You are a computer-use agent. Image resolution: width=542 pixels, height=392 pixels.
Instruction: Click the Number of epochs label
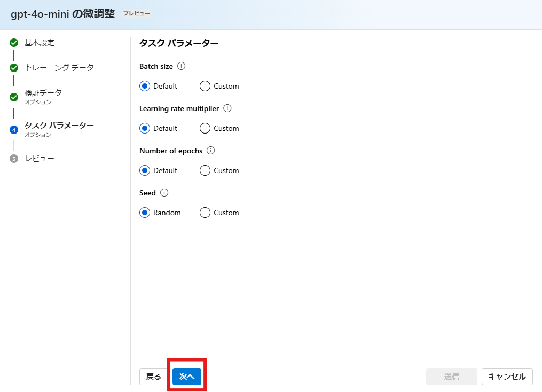(x=171, y=151)
